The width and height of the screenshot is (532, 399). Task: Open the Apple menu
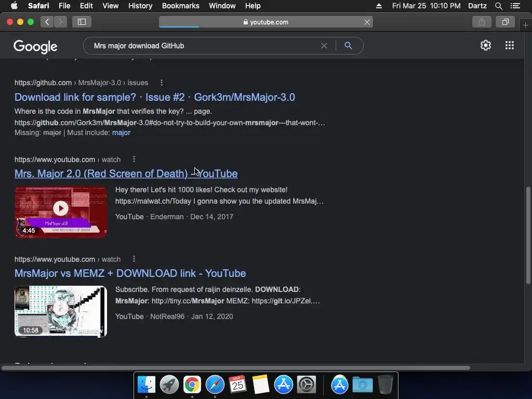click(14, 6)
